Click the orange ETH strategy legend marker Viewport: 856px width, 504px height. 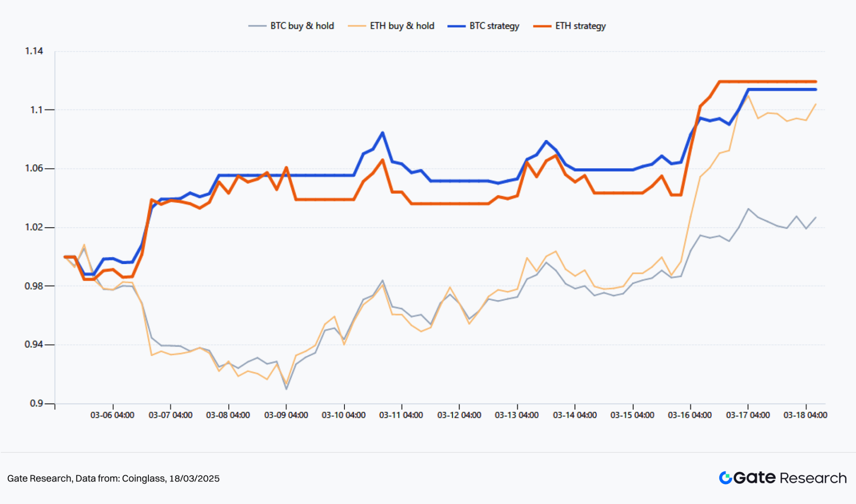(x=542, y=26)
